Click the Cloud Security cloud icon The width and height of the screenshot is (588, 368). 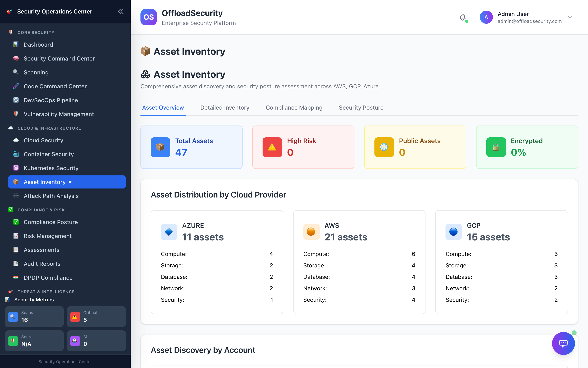(16, 140)
